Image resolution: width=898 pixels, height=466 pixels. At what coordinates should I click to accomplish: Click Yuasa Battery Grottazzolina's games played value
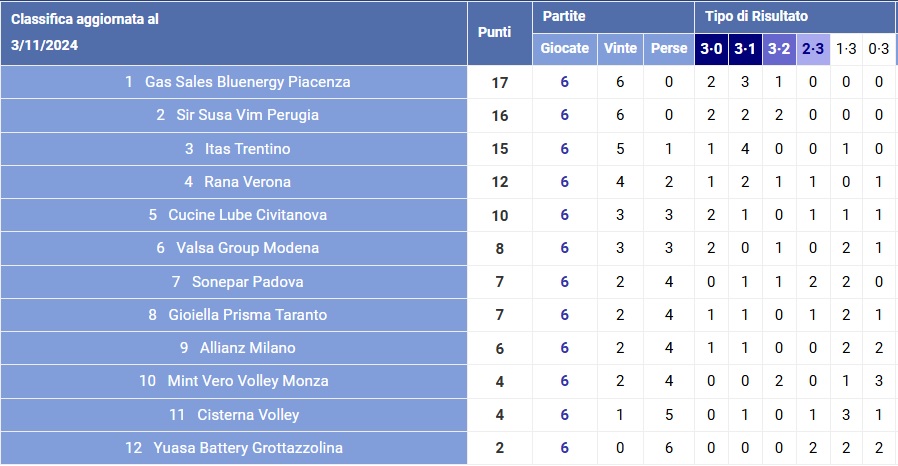coord(564,448)
